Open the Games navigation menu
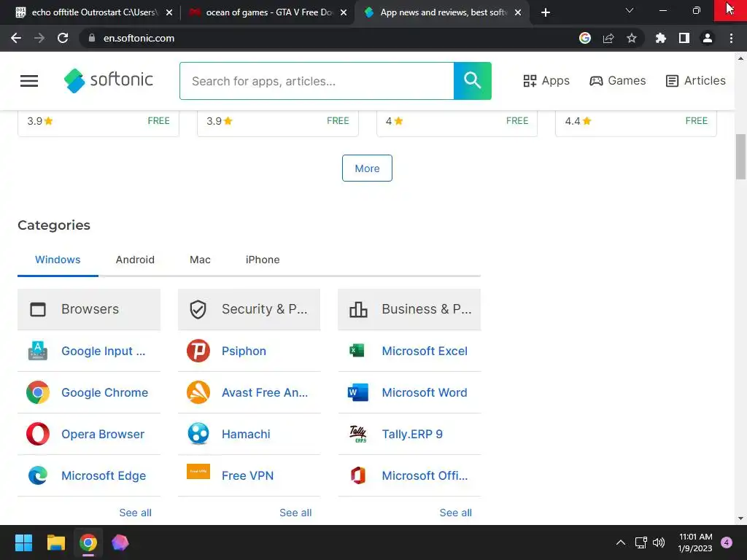This screenshot has height=560, width=747. (x=617, y=80)
